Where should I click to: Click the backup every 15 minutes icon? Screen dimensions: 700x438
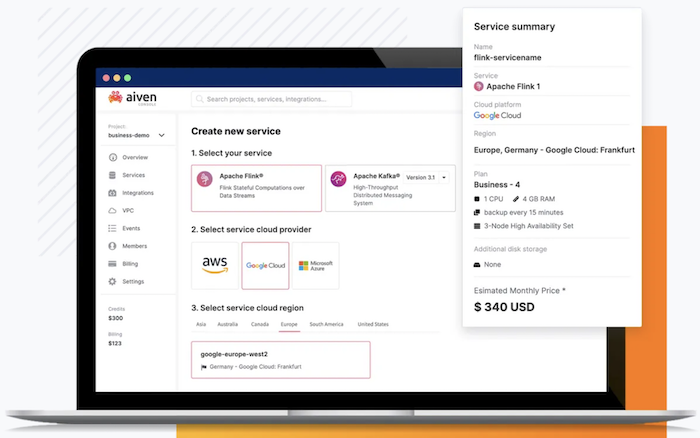(477, 213)
